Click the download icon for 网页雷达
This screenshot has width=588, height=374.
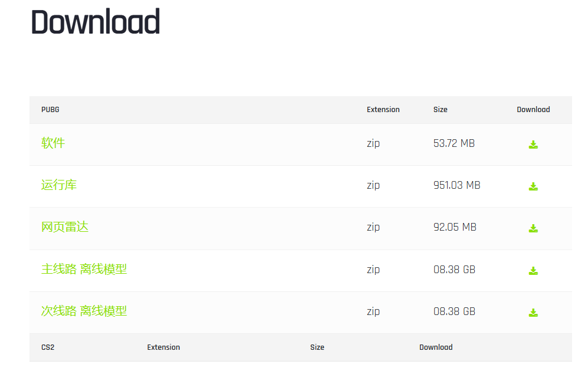click(x=533, y=228)
